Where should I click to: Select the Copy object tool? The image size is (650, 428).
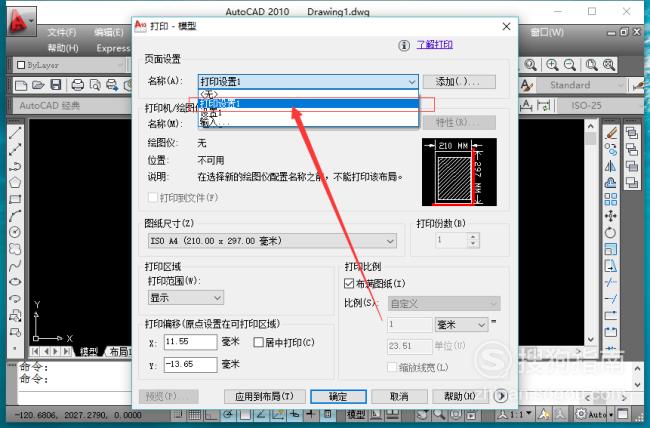point(611,149)
